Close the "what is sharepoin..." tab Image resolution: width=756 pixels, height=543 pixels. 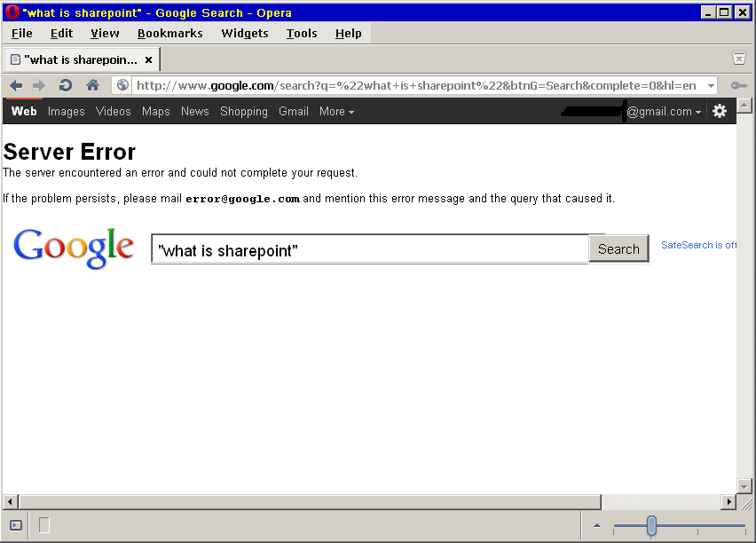click(x=148, y=59)
